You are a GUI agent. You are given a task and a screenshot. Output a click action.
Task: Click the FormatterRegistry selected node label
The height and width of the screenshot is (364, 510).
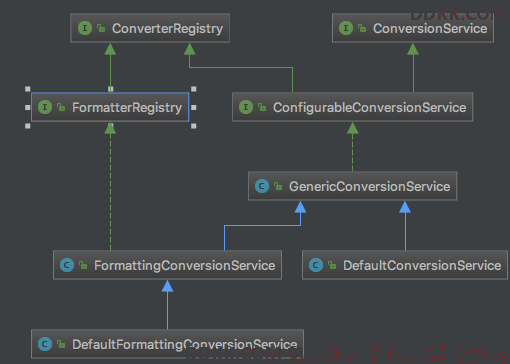point(127,107)
